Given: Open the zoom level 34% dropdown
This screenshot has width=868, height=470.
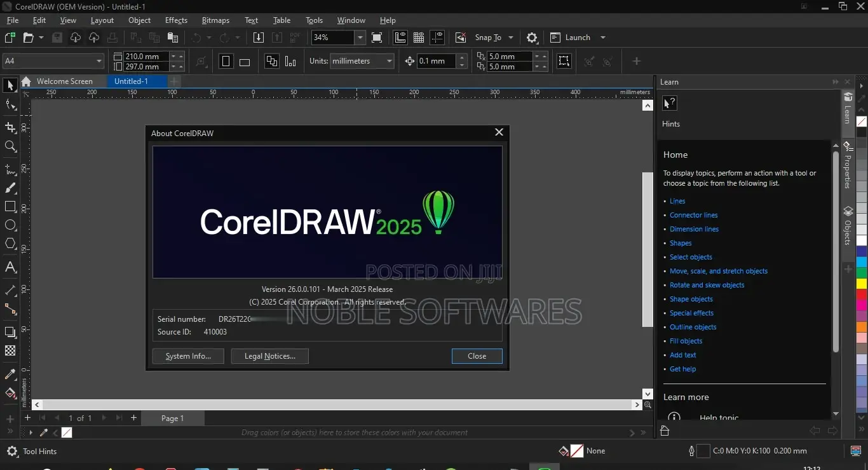Looking at the screenshot, I should [x=360, y=38].
